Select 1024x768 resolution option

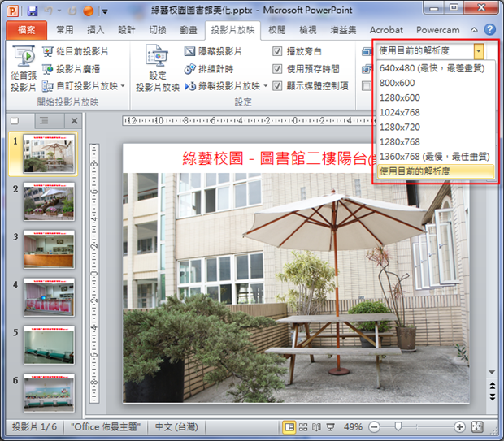pyautogui.click(x=436, y=112)
